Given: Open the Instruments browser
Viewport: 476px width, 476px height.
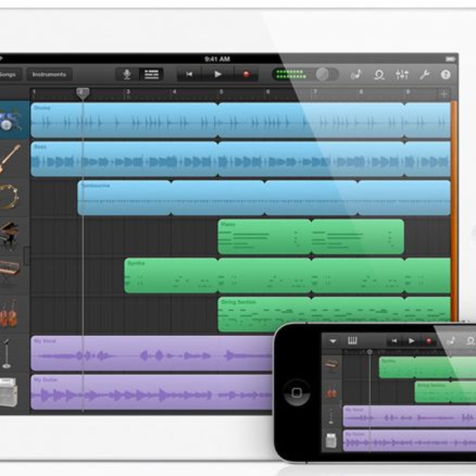Looking at the screenshot, I should 49,74.
